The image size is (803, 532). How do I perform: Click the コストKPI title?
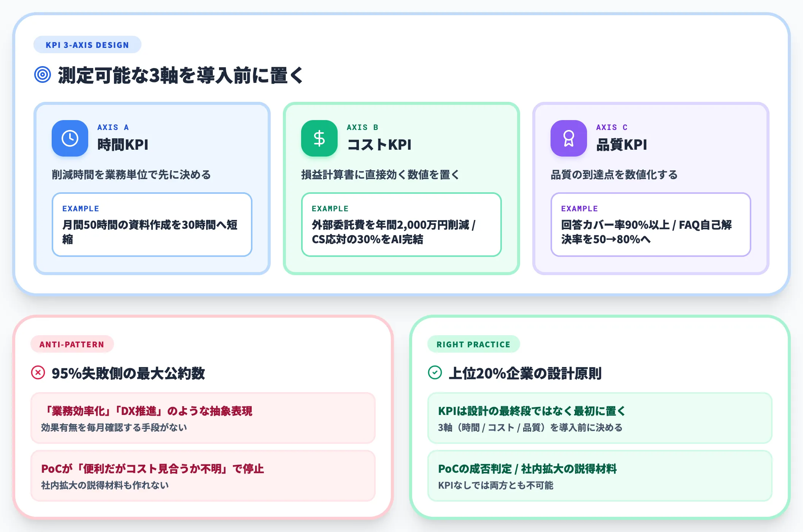tap(379, 145)
